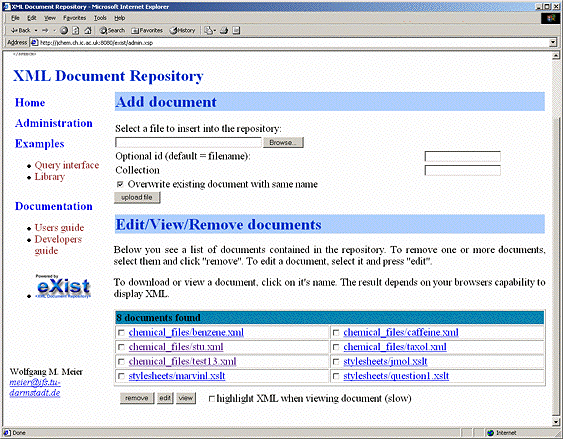
Task: Tick the checkbox for stylesheets/marvinl.xslt
Action: click(x=121, y=376)
